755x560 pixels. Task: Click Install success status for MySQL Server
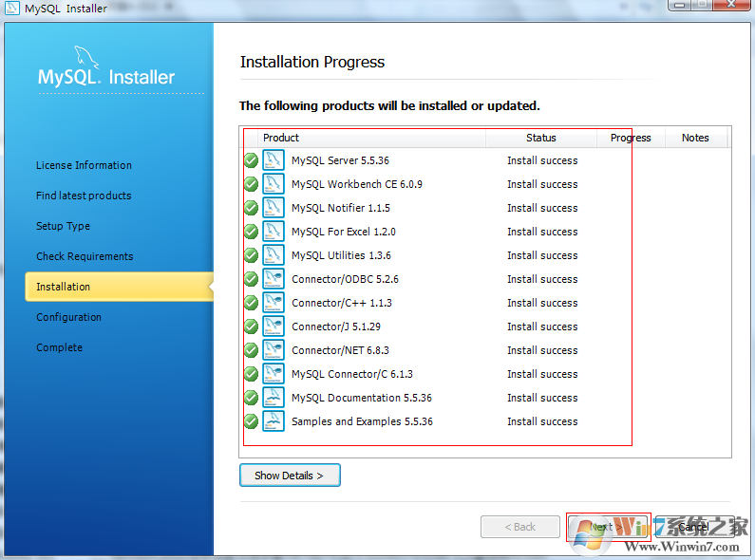[x=542, y=160]
